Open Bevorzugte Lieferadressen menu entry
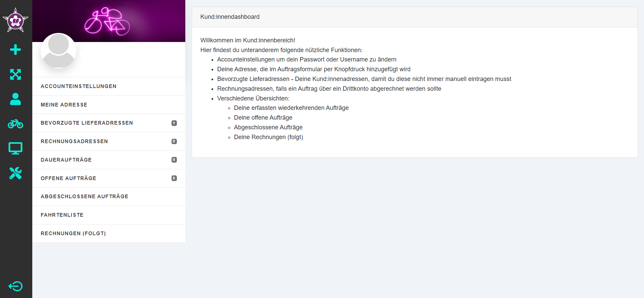Viewport: 644px width, 298px height. click(x=109, y=123)
